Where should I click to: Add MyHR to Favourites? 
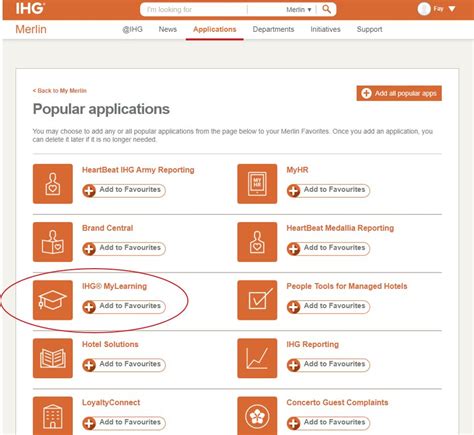click(328, 190)
